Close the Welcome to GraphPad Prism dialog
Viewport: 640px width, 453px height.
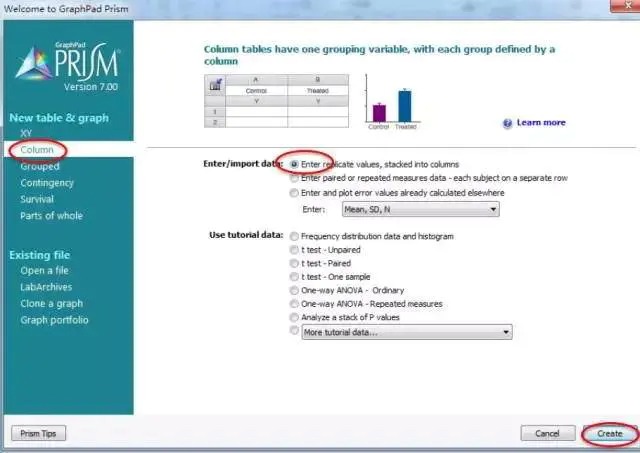tap(626, 6)
